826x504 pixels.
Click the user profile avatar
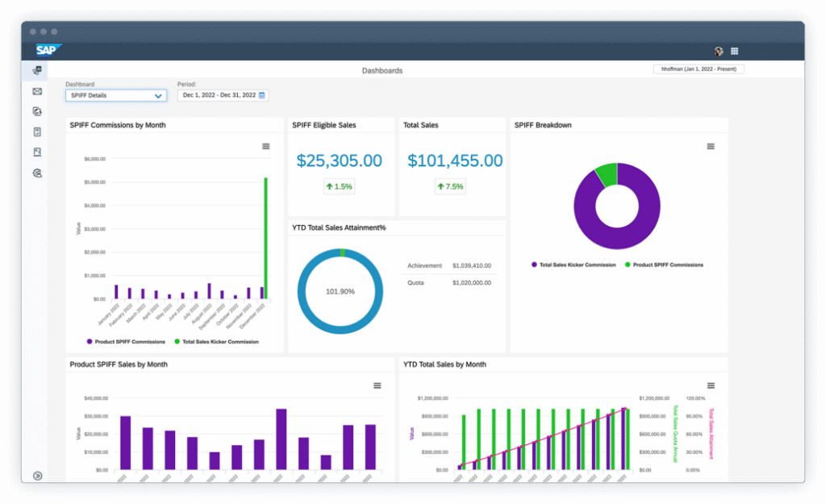pos(719,51)
